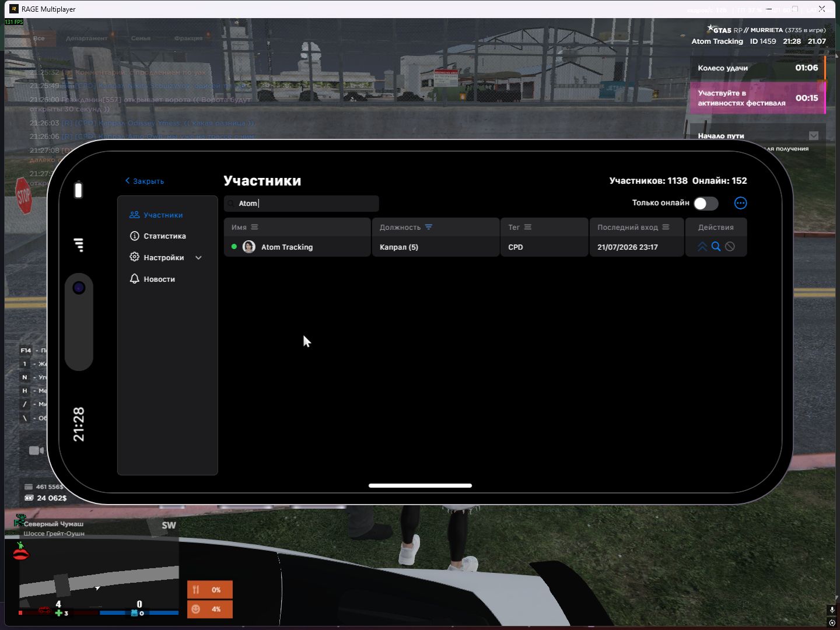Click the Настройки gear icon

(135, 257)
